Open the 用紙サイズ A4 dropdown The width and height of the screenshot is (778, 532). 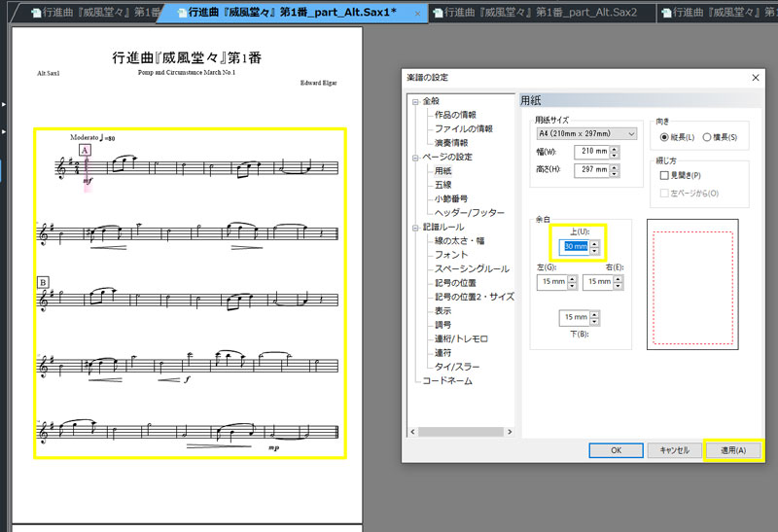click(x=586, y=133)
